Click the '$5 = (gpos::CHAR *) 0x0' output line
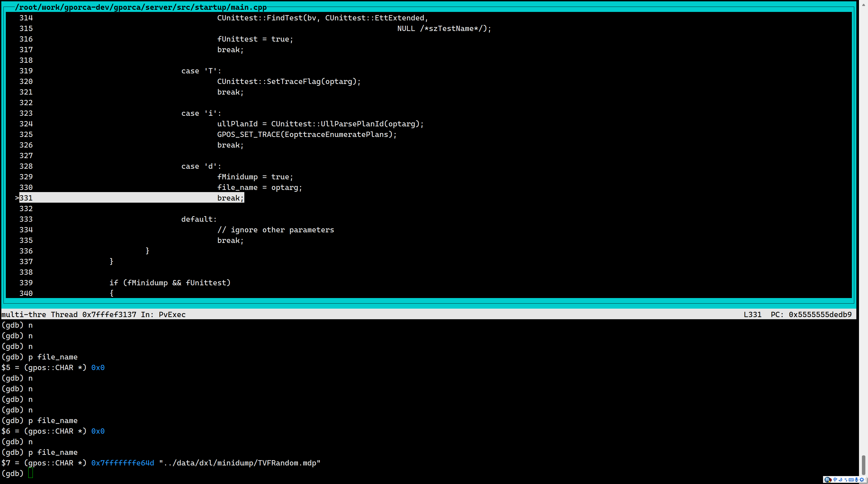Viewport: 868px width, 484px height. [53, 368]
